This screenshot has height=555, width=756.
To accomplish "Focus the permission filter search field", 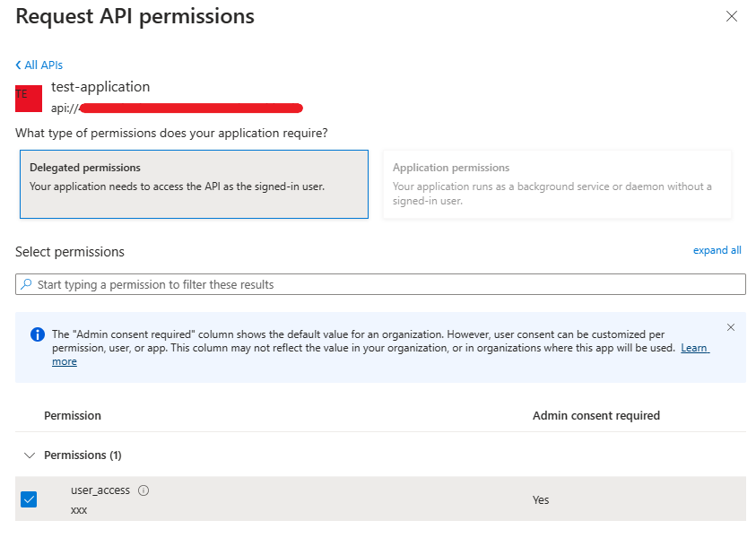I will (x=380, y=284).
